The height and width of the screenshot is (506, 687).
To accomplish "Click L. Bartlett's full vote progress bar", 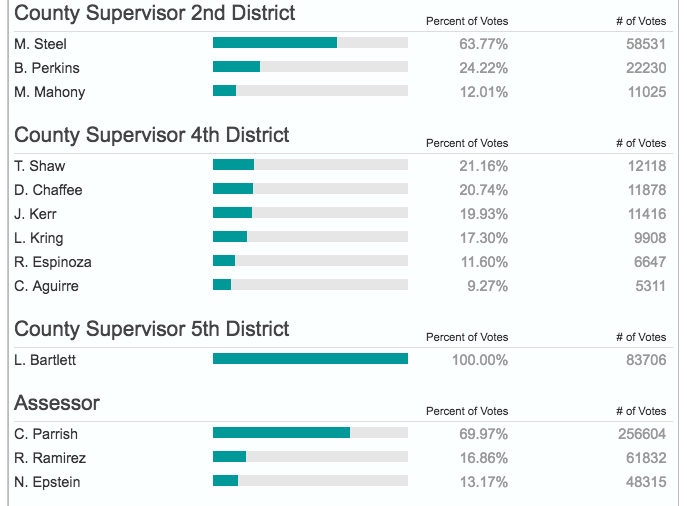I will [x=310, y=359].
